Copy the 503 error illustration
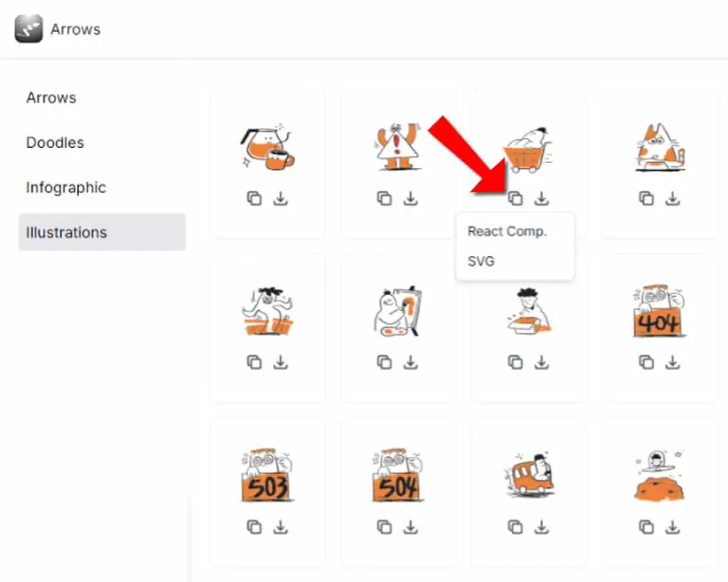728x582 pixels. point(254,527)
